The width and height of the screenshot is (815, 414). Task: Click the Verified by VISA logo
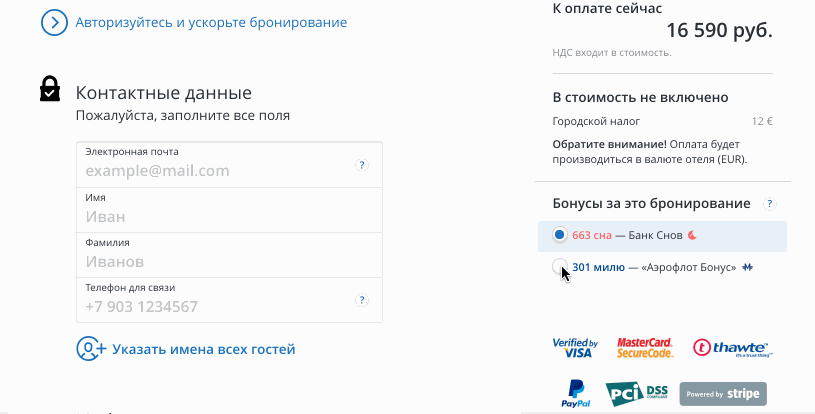575,348
